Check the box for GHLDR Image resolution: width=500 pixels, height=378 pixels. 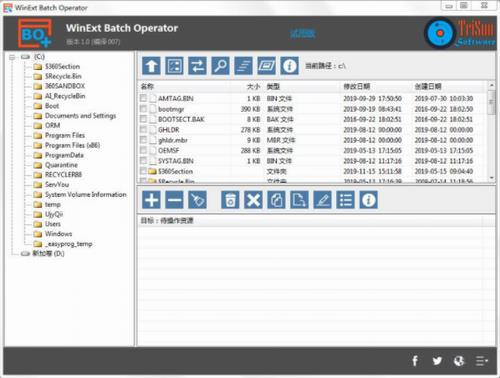(143, 129)
